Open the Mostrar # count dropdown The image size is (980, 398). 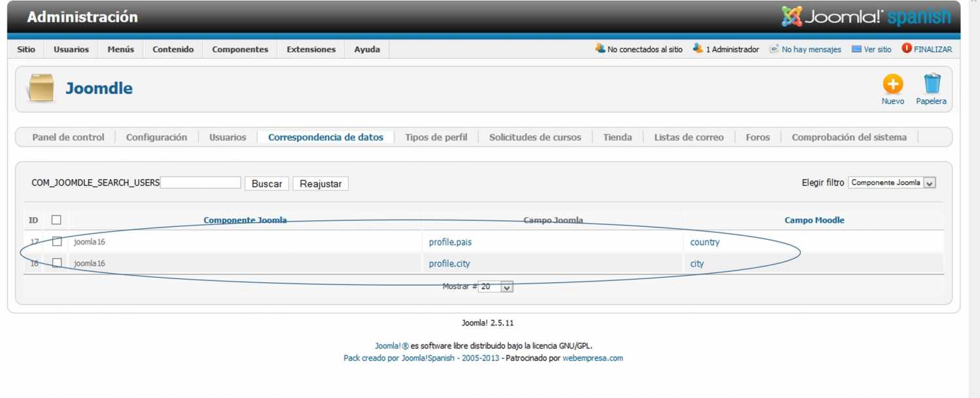coord(495,286)
